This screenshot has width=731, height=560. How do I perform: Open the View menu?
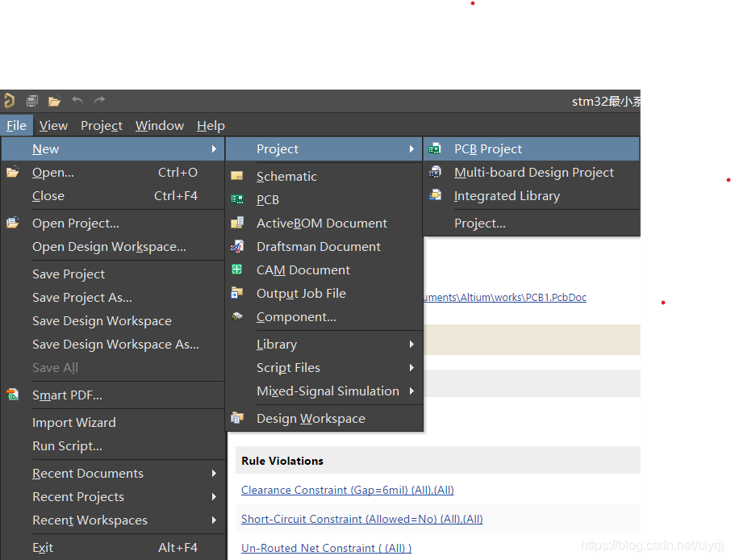[x=53, y=126]
